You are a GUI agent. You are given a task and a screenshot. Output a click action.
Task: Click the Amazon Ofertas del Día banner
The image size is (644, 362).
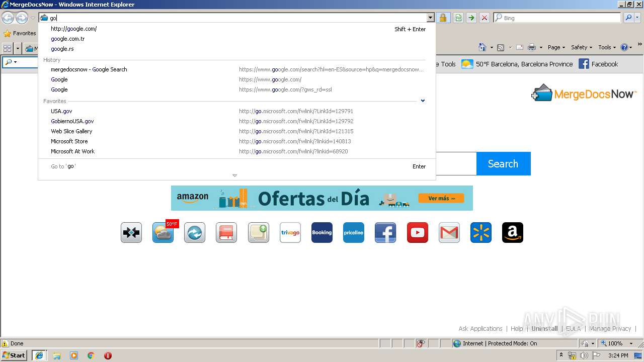click(322, 198)
